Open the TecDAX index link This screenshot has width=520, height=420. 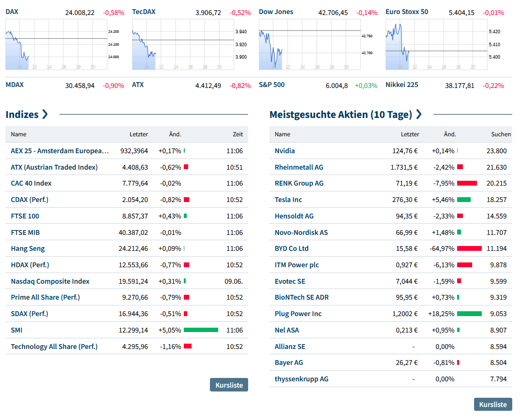coord(144,12)
